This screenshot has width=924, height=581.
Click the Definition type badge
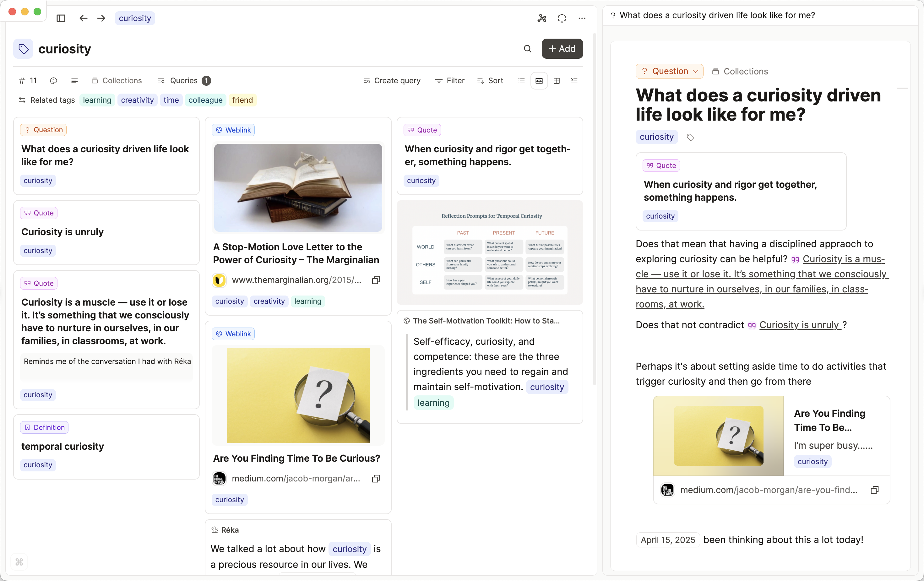pos(44,427)
